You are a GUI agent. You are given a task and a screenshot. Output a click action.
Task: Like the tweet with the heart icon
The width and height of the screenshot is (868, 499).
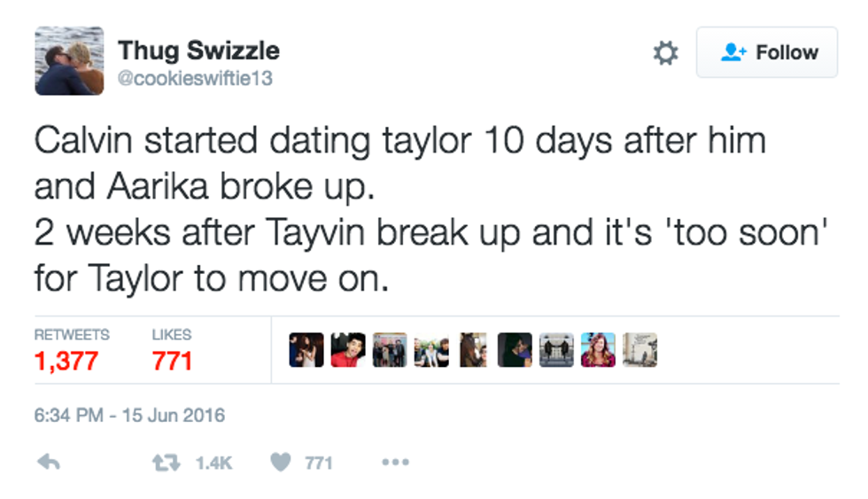coord(281,462)
